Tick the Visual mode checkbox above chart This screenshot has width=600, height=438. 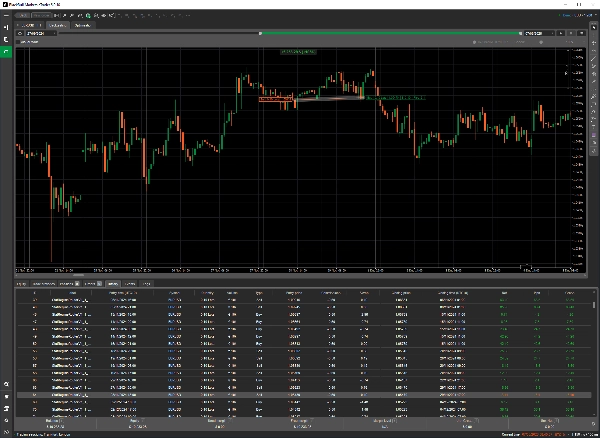(x=18, y=42)
